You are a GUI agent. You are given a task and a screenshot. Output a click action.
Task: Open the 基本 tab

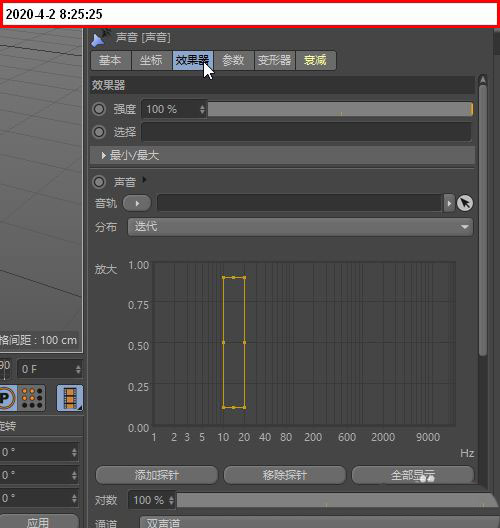click(x=111, y=61)
